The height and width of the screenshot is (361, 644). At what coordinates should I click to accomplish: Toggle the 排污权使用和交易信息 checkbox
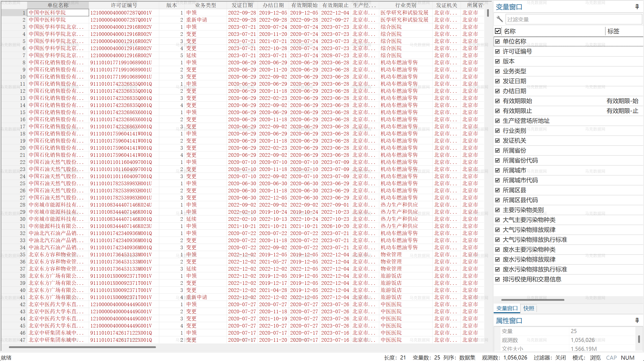pos(497,279)
